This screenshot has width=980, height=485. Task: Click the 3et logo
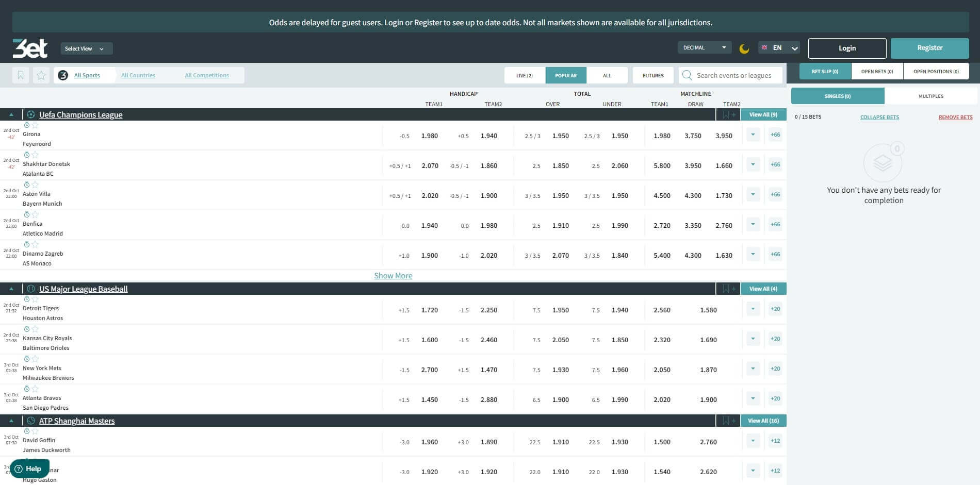pos(30,48)
